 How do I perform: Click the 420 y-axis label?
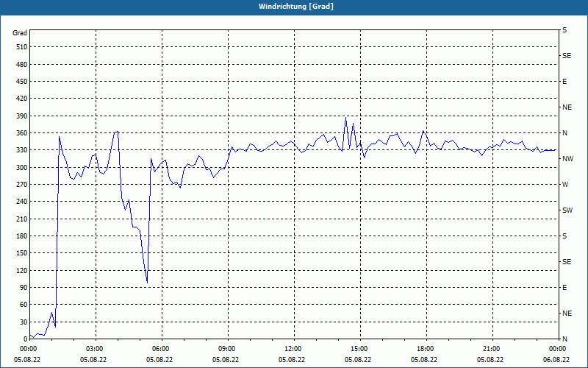22,99
